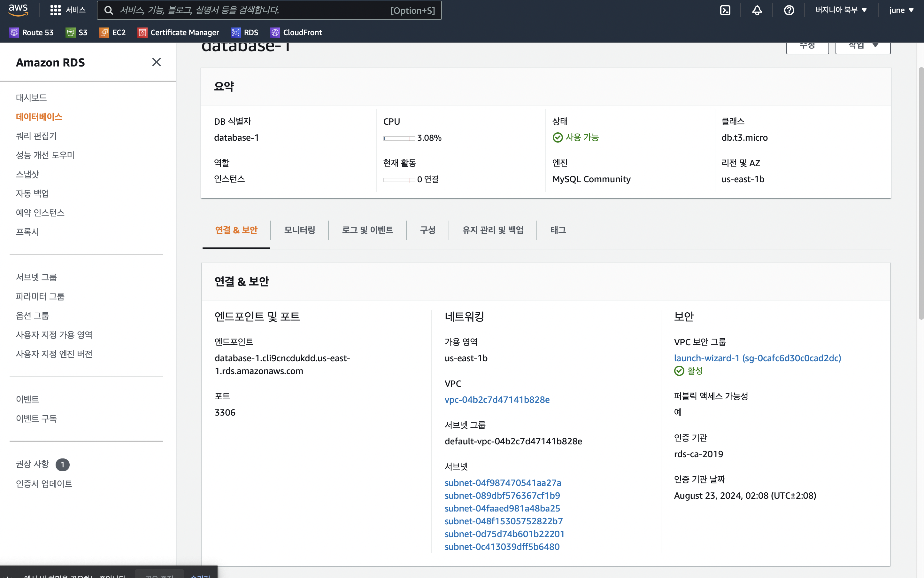Open 스냅샷 in the sidebar

click(27, 174)
